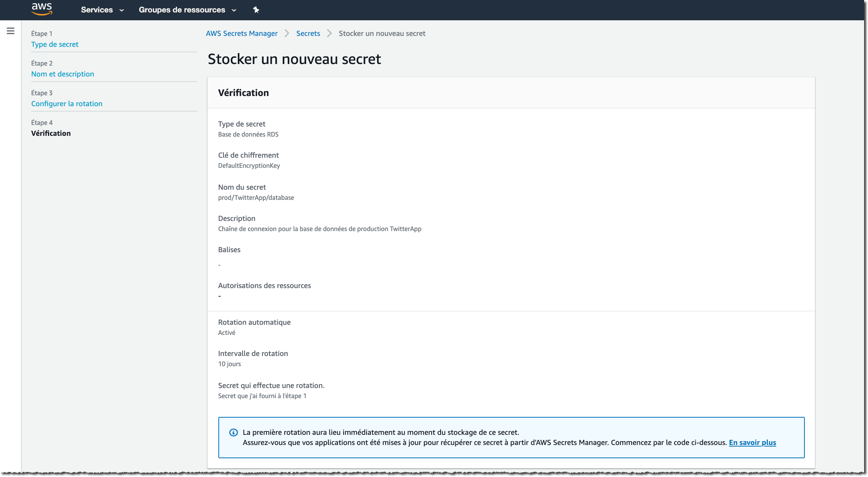Click the pin icon in the top bar

coord(256,10)
